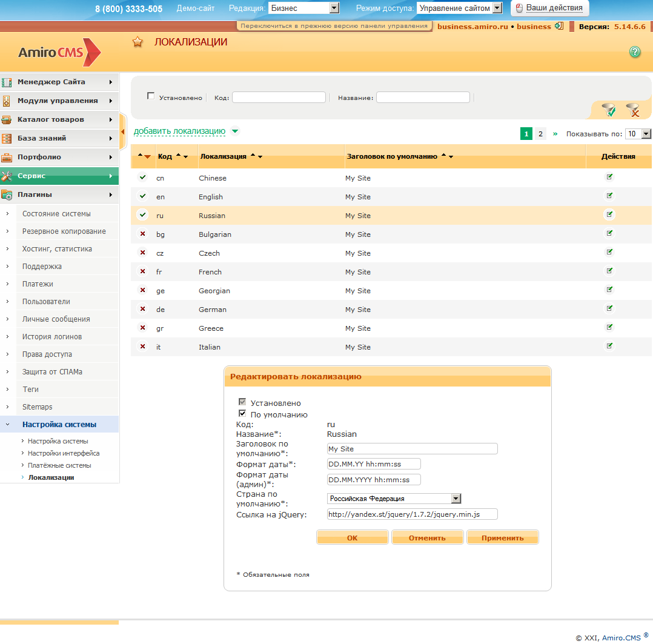Screen dimensions: 653x644
Task: Toggle the Установлено filter checkbox
Action: [151, 96]
